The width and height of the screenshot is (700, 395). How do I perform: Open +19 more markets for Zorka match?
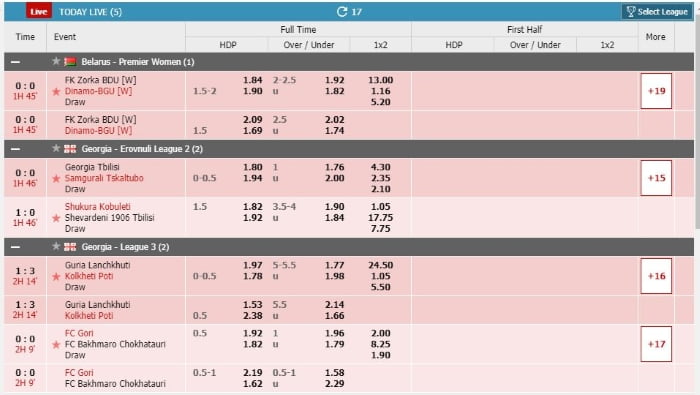656,91
